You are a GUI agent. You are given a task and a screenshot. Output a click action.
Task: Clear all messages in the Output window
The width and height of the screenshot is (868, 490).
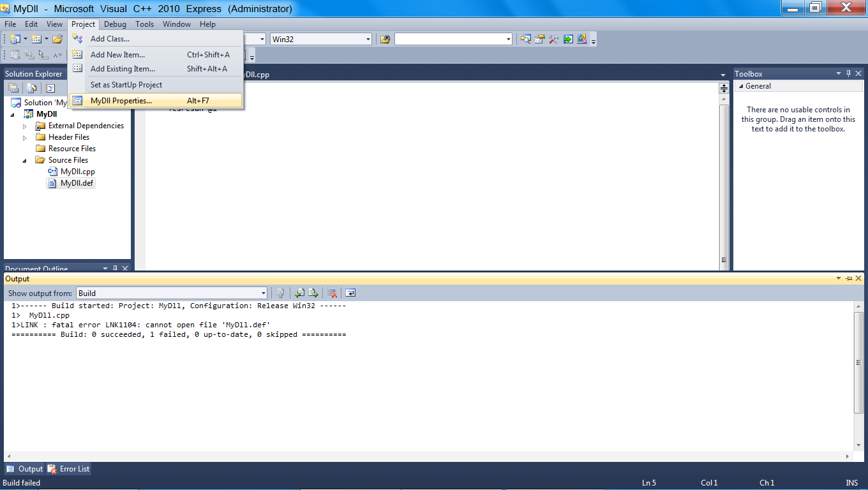(332, 292)
